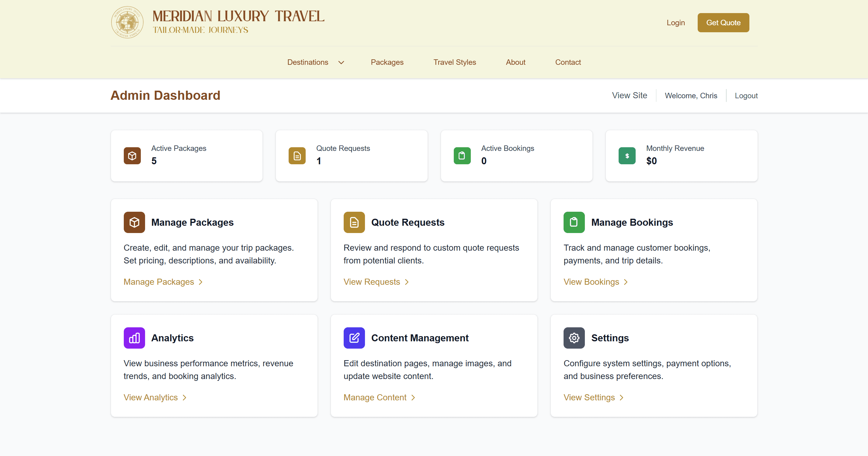The width and height of the screenshot is (868, 456).
Task: Click the Settings gear icon
Action: coord(574,338)
